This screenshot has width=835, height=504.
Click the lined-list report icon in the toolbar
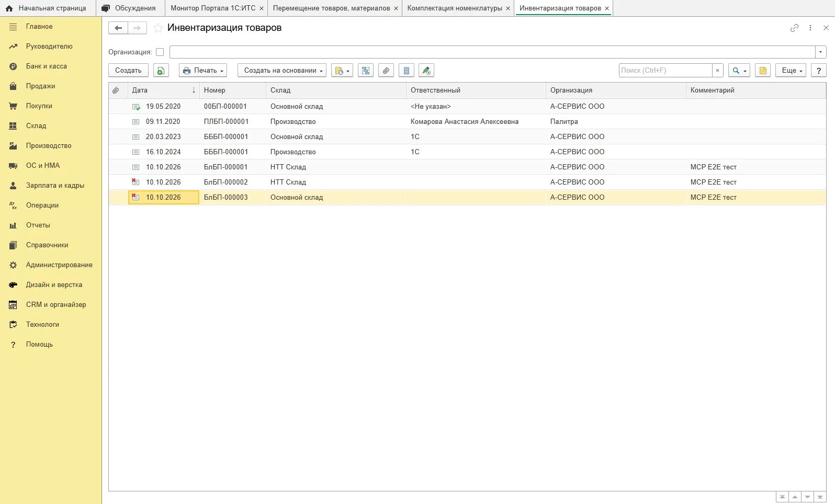click(407, 71)
